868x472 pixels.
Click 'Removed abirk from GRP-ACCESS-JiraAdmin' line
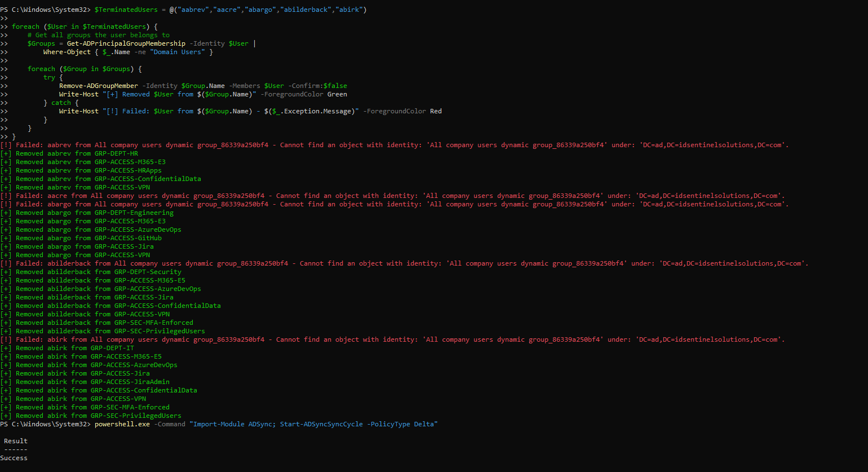(x=85, y=382)
